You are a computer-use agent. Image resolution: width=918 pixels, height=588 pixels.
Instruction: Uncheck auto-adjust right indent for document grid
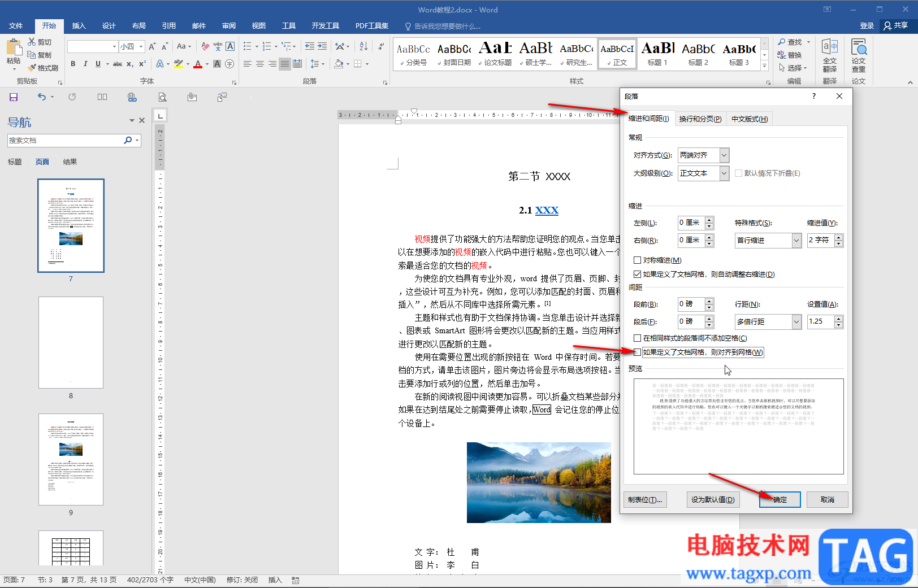(x=638, y=275)
